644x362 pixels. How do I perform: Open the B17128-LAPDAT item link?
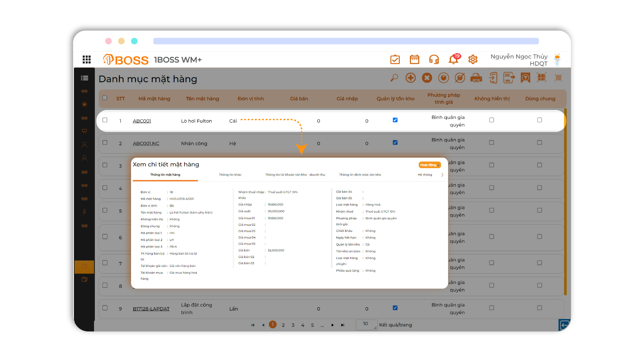coord(151,309)
